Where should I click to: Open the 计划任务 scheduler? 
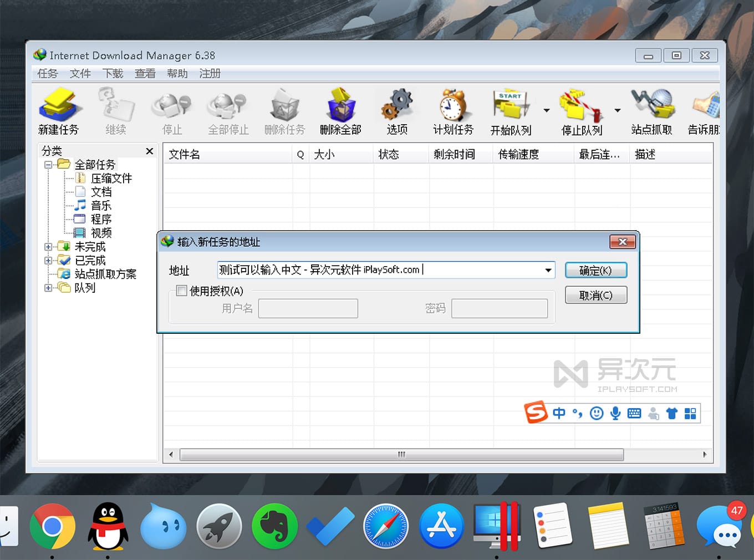click(452, 111)
